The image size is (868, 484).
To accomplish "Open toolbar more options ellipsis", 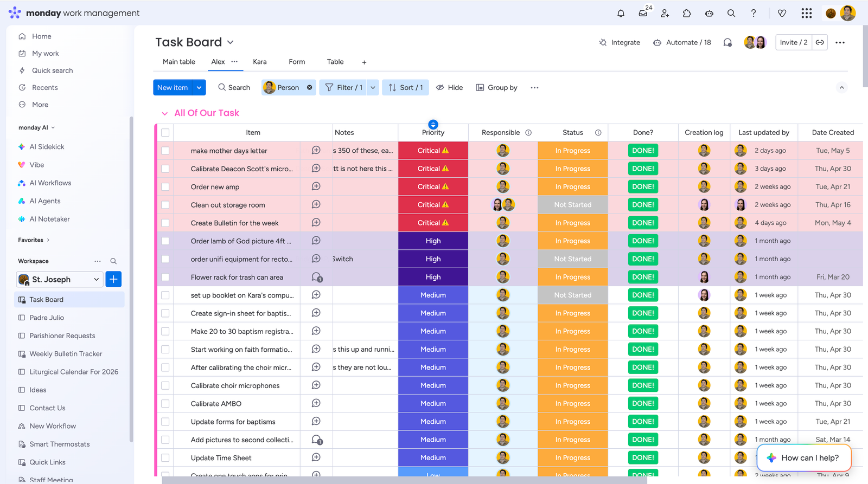I will (534, 87).
